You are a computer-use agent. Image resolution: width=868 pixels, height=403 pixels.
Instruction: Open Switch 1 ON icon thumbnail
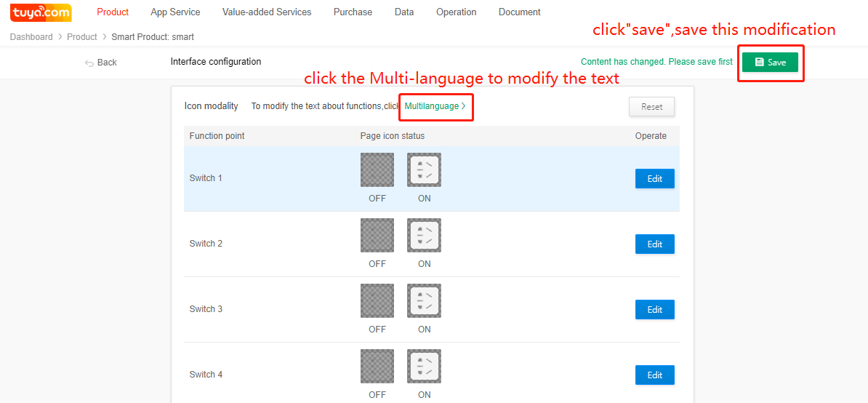click(x=424, y=170)
